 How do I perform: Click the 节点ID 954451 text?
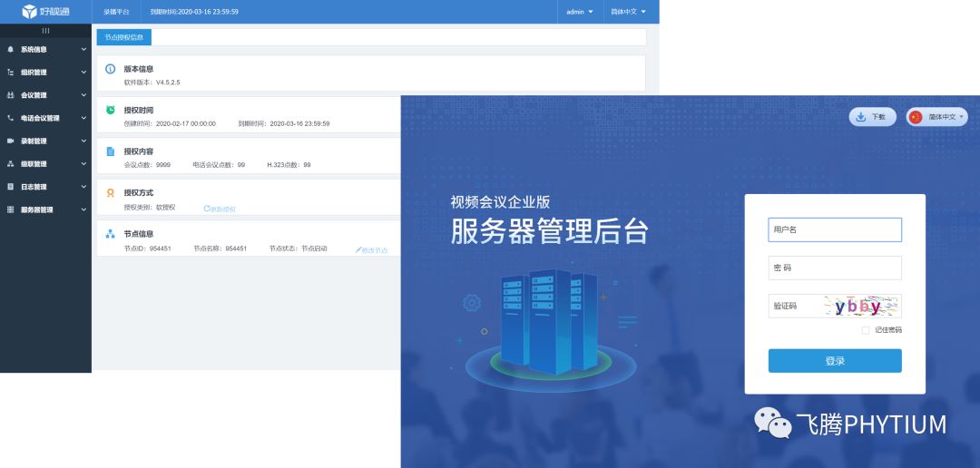coord(148,249)
